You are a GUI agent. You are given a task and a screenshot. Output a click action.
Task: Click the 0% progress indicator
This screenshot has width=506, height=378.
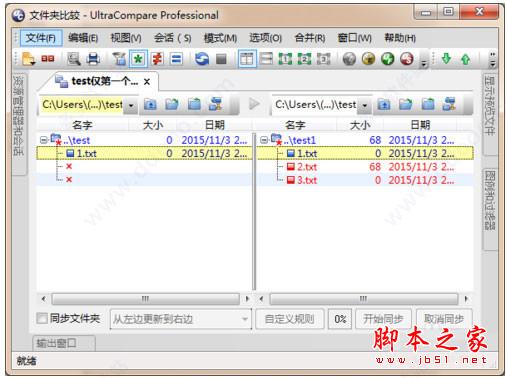340,319
